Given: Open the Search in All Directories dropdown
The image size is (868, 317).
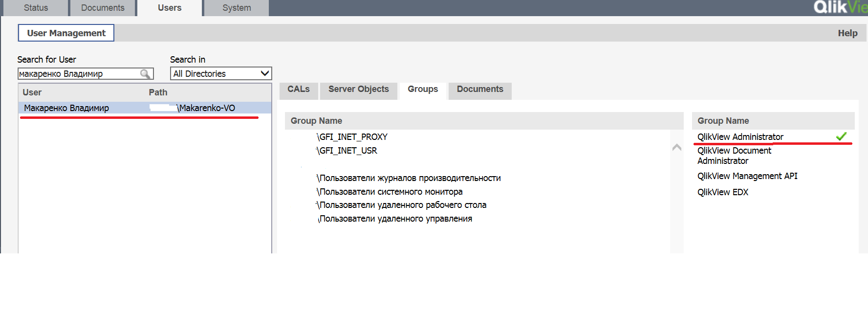Looking at the screenshot, I should coord(221,73).
